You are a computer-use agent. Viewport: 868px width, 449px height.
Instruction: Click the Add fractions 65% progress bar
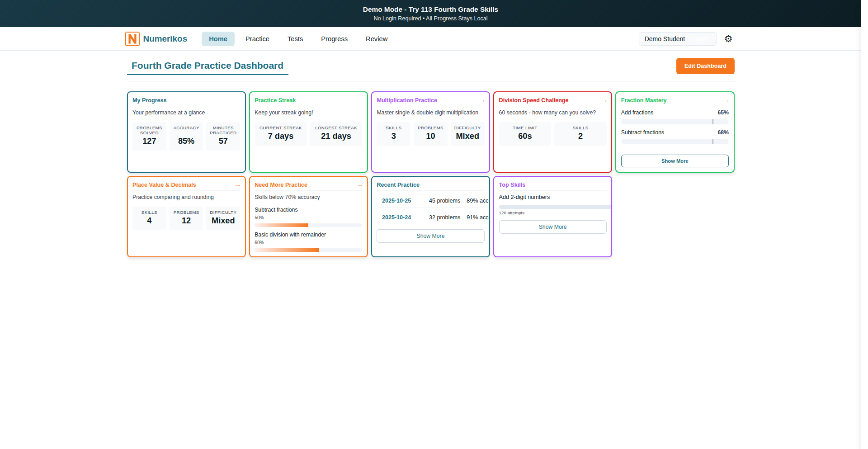tap(674, 122)
